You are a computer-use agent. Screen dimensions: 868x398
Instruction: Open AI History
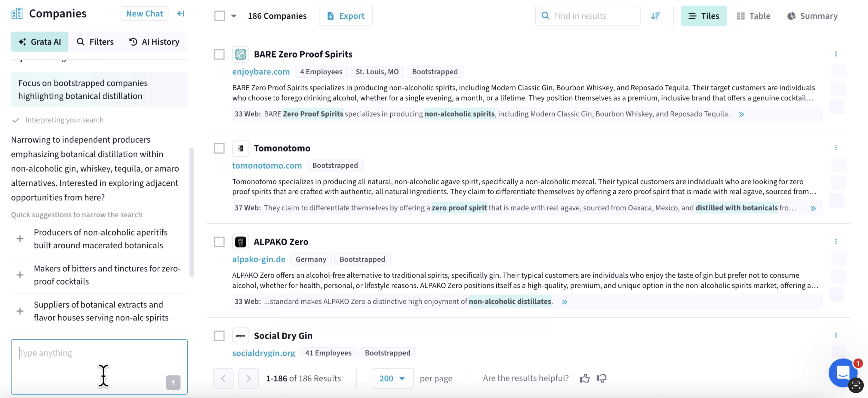(x=154, y=42)
